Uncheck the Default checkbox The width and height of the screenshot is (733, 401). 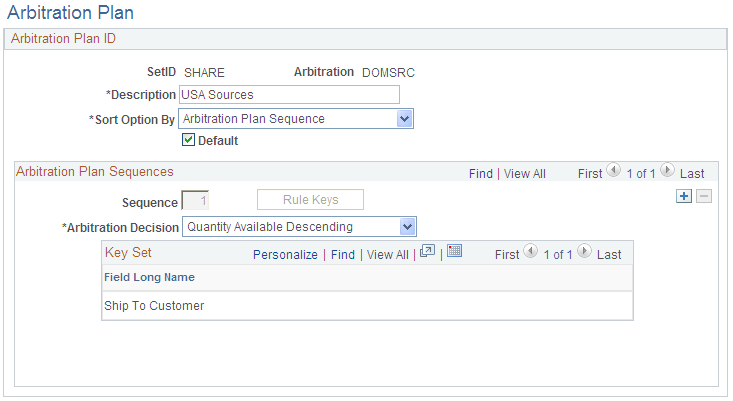pyautogui.click(x=188, y=140)
